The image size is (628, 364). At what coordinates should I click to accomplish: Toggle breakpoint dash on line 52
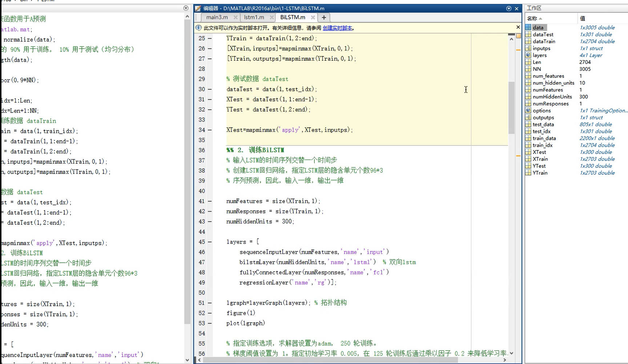point(210,313)
